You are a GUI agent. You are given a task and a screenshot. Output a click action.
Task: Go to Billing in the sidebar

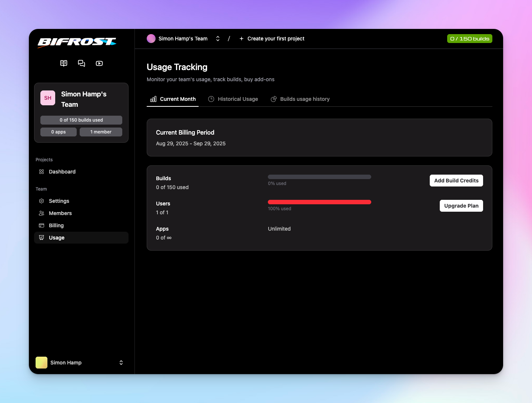point(56,225)
